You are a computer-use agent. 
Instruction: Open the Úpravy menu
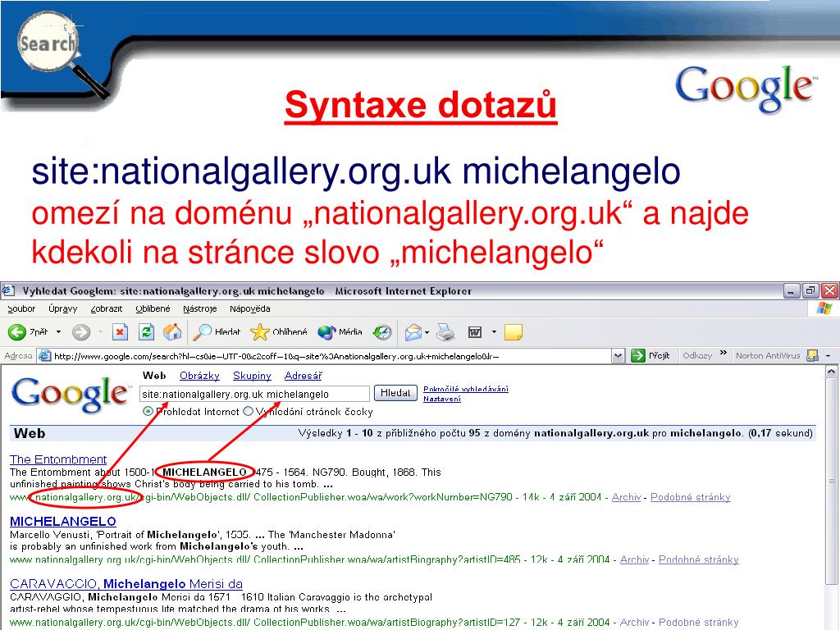[62, 308]
